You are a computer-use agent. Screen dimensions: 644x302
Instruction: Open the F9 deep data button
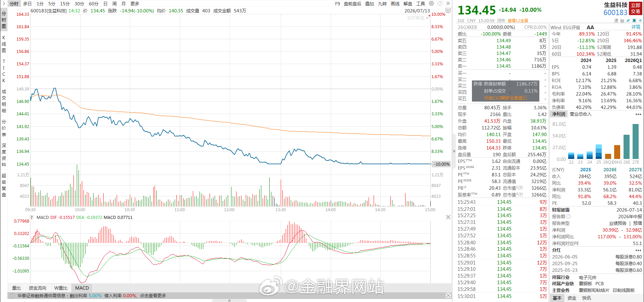coord(337,4)
